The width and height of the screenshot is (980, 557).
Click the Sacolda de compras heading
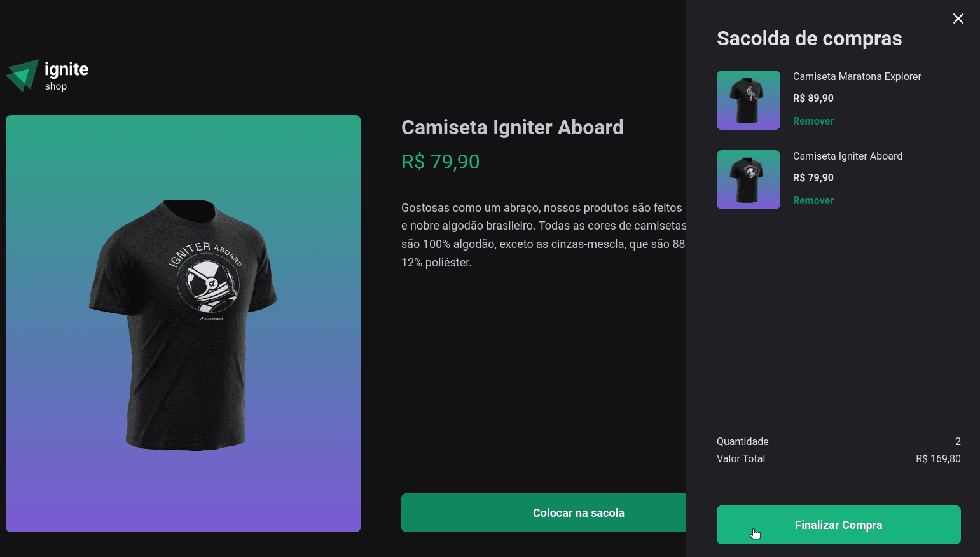coord(809,38)
